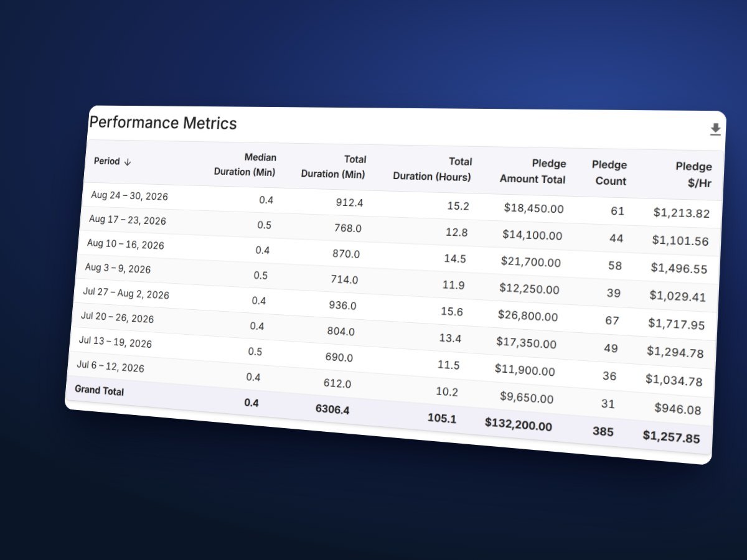Select period Jul 6 – 12, 2026

click(110, 366)
